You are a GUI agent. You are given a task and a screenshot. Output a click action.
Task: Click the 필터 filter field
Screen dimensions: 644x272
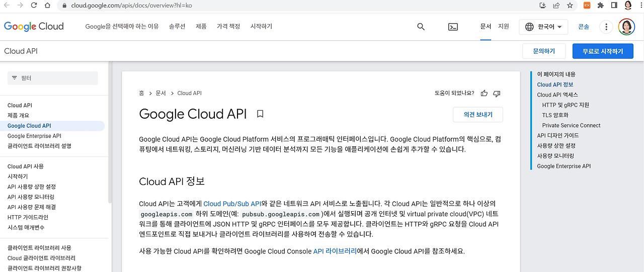pos(53,78)
